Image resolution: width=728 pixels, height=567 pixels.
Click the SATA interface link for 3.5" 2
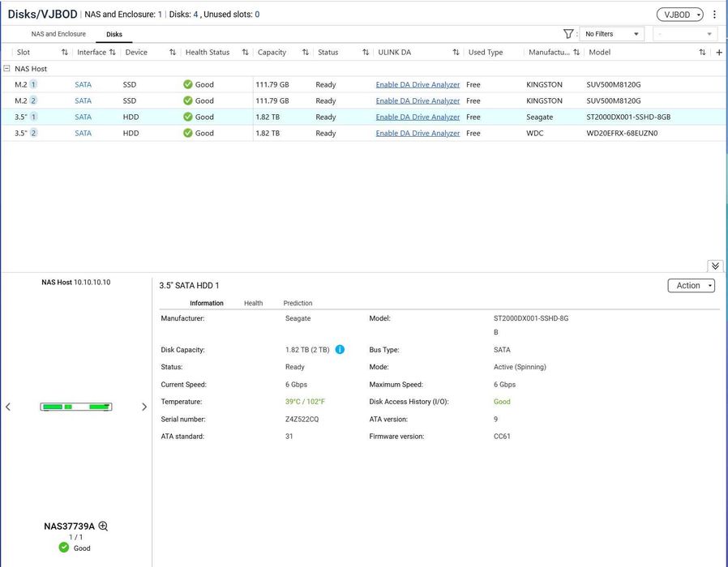(84, 133)
